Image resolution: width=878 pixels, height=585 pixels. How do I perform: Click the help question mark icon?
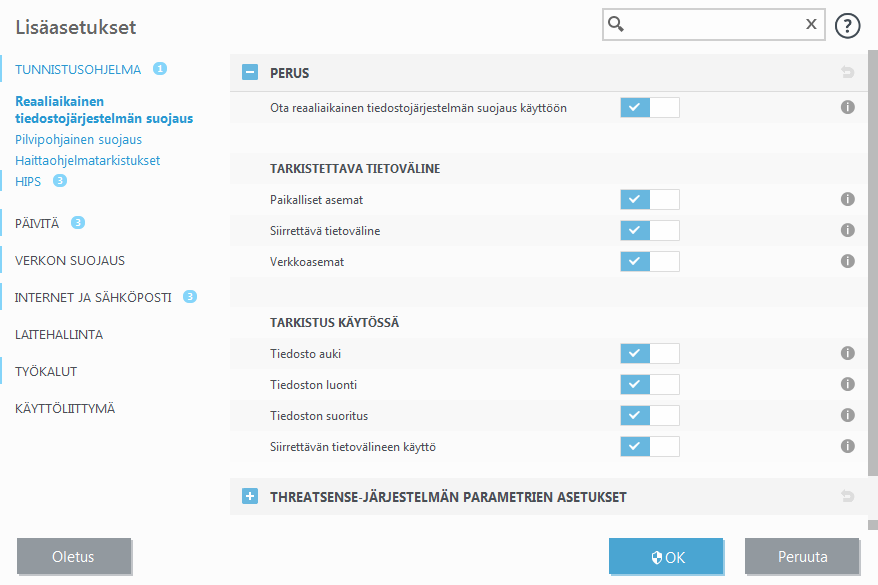pyautogui.click(x=848, y=26)
